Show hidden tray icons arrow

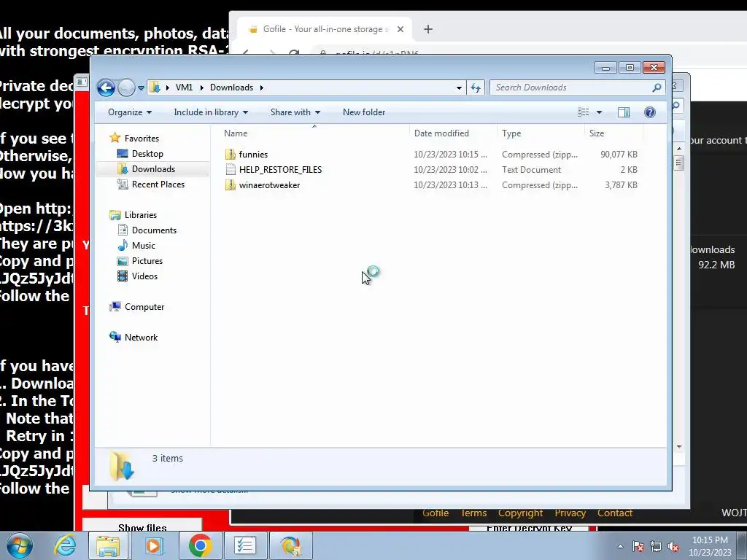point(620,546)
